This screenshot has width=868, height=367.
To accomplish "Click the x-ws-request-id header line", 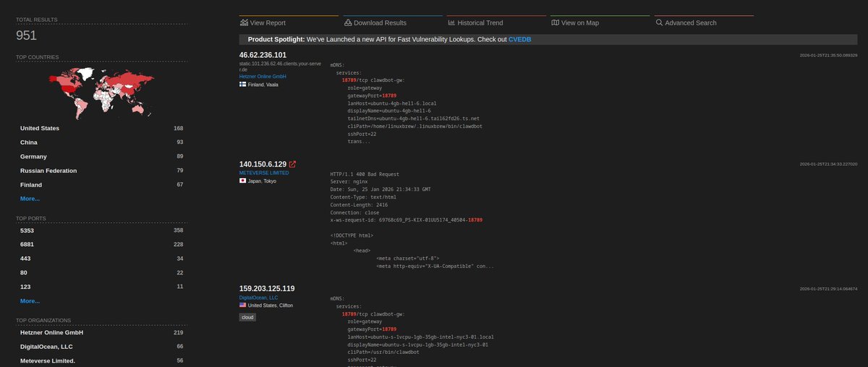I will [406, 219].
